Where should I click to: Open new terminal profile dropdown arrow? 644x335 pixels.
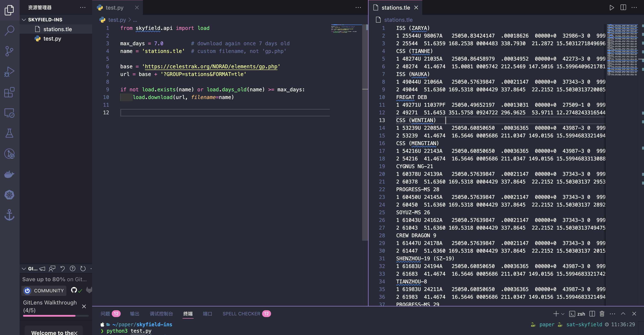click(563, 314)
